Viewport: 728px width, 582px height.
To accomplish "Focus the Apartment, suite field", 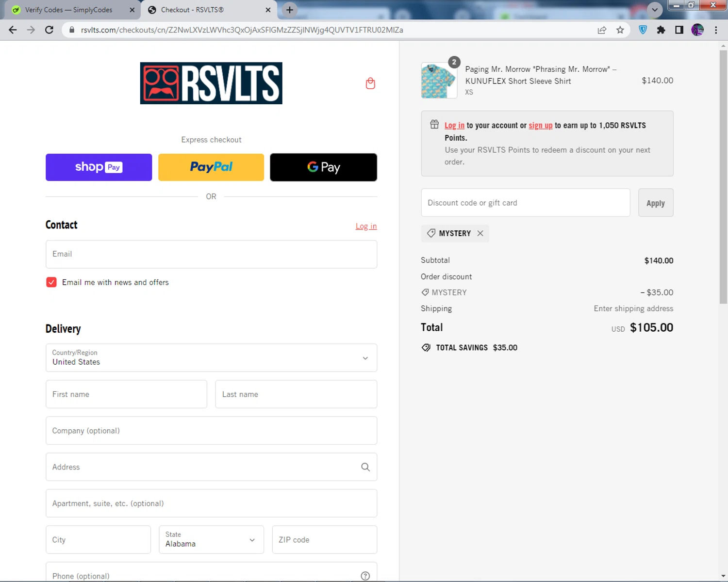I will click(211, 503).
